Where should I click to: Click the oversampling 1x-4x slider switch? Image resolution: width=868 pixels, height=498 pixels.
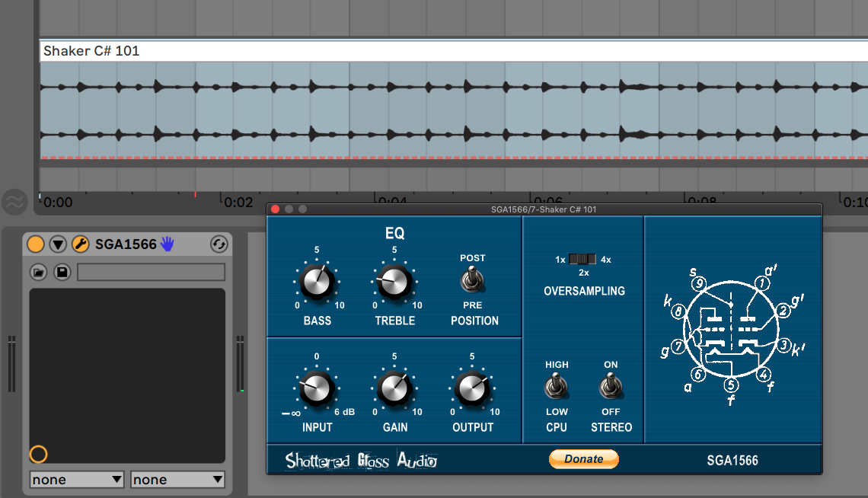(582, 259)
